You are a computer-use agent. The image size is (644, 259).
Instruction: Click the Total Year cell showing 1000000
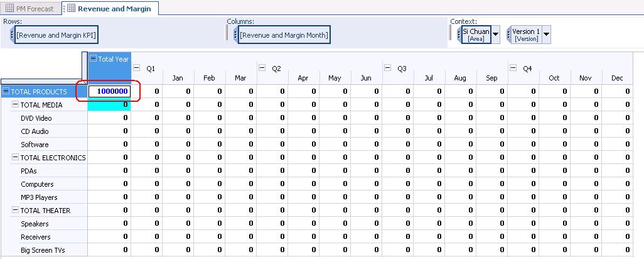pos(109,92)
